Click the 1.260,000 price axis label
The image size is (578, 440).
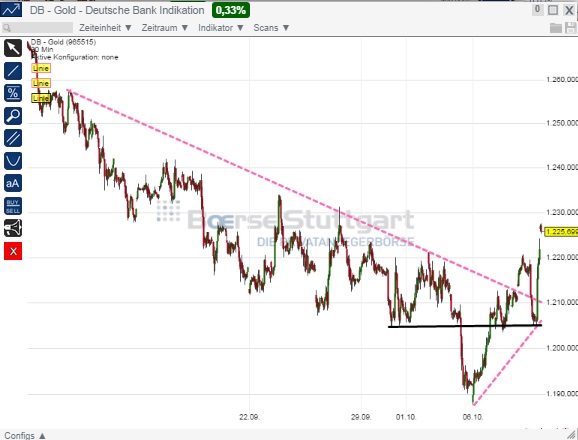pyautogui.click(x=561, y=80)
